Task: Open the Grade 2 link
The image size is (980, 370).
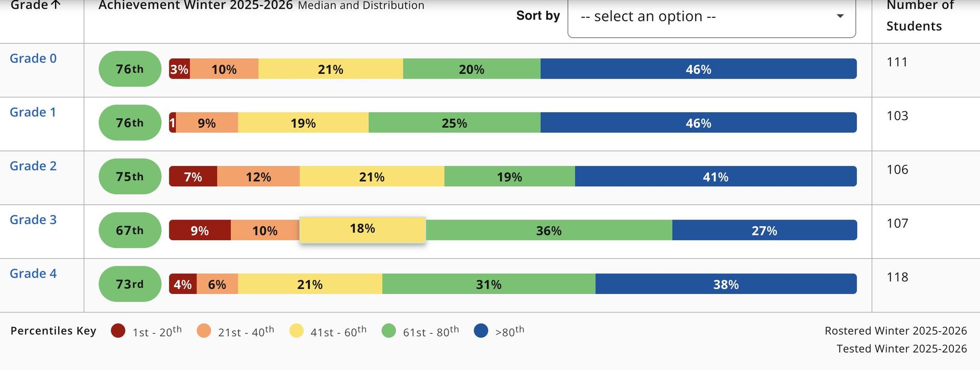Action: click(33, 166)
